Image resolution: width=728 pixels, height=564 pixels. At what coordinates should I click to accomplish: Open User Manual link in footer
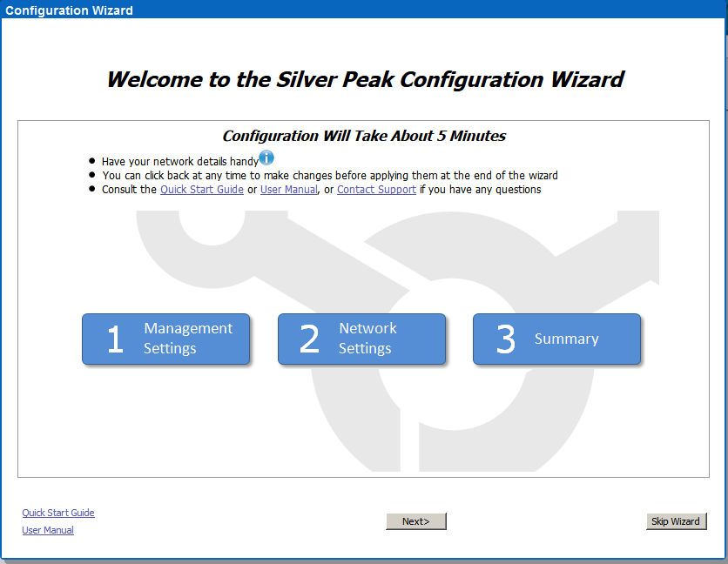(x=48, y=530)
